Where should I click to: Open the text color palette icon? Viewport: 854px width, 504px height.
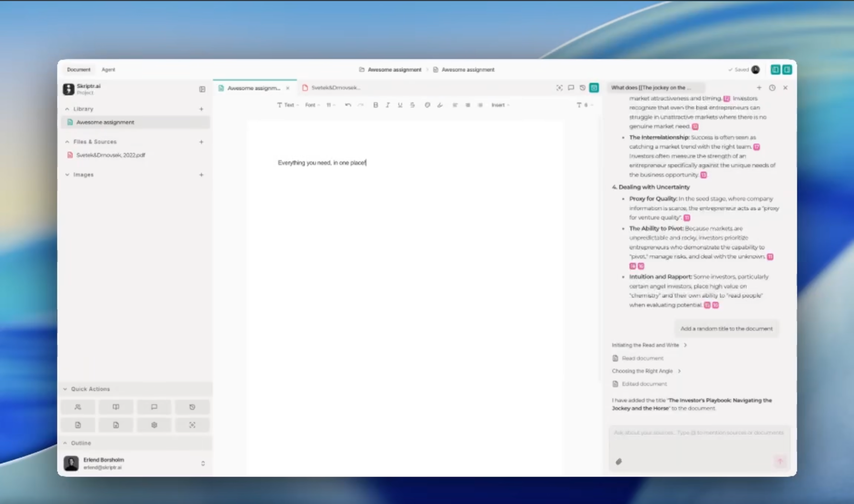pos(427,105)
